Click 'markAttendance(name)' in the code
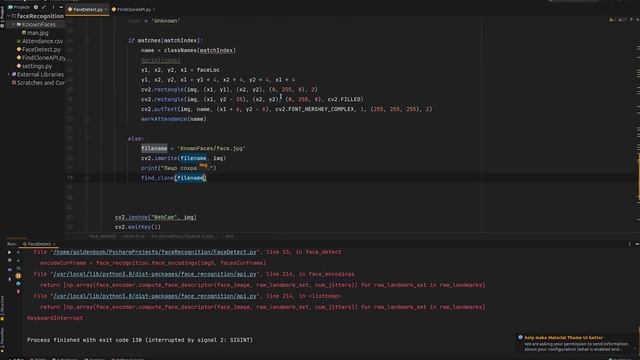640x360 pixels. (174, 119)
